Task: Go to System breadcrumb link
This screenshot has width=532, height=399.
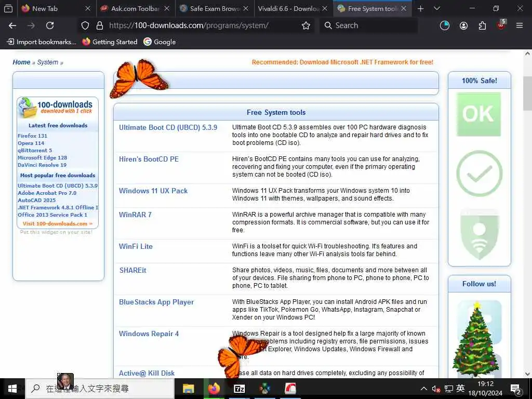Action: coord(47,62)
